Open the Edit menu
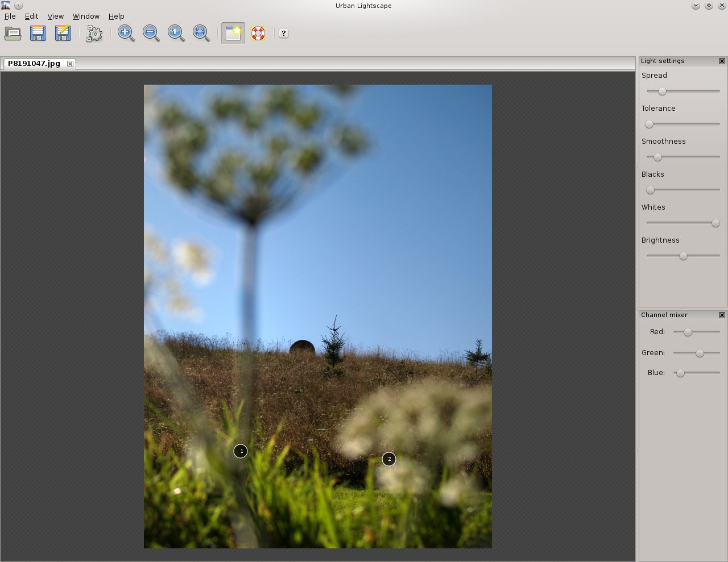Image resolution: width=728 pixels, height=562 pixels. pos(32,16)
